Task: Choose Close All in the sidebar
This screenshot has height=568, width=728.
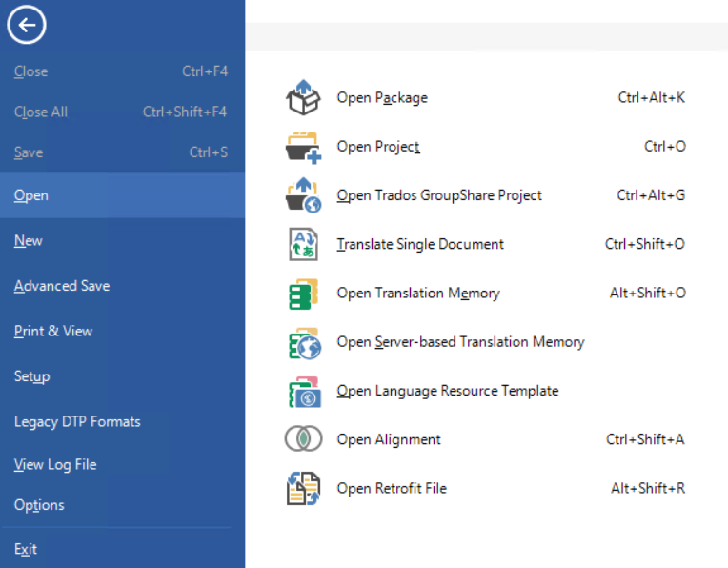Action: (41, 112)
